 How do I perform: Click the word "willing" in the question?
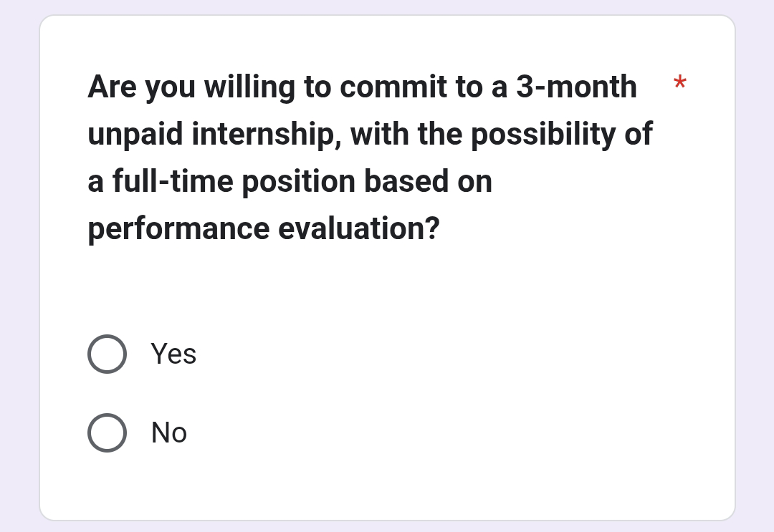click(x=249, y=87)
